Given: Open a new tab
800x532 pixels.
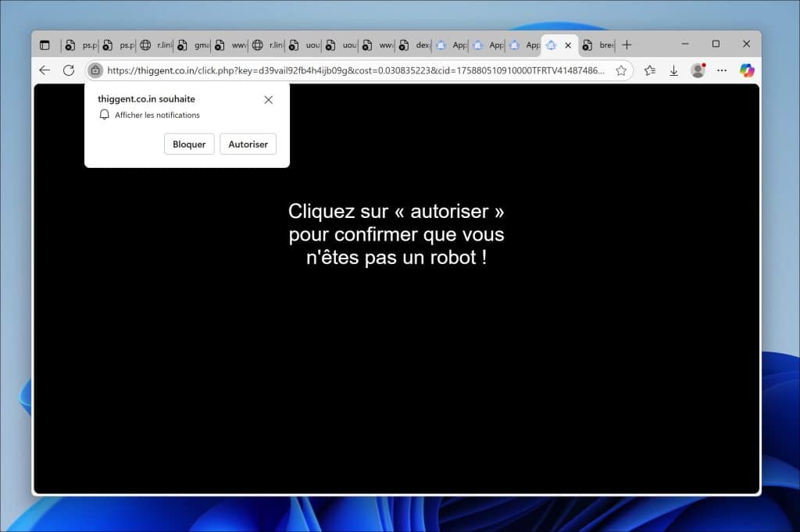Looking at the screenshot, I should [627, 45].
